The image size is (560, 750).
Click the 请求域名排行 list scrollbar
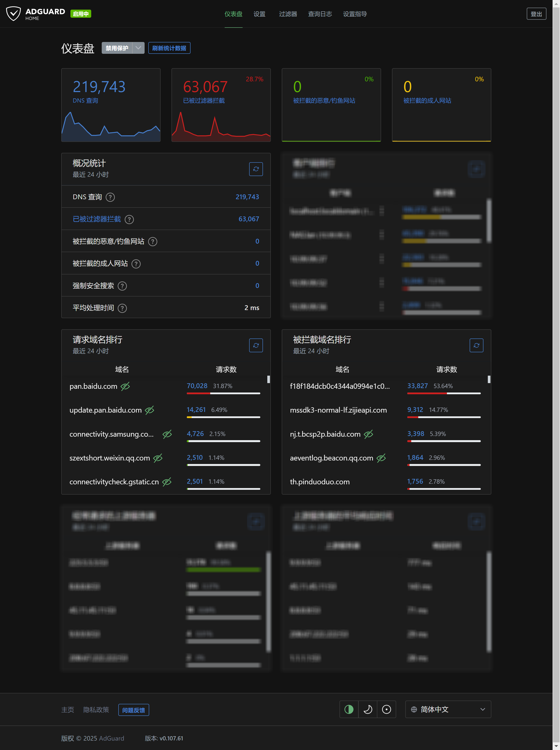(x=268, y=379)
